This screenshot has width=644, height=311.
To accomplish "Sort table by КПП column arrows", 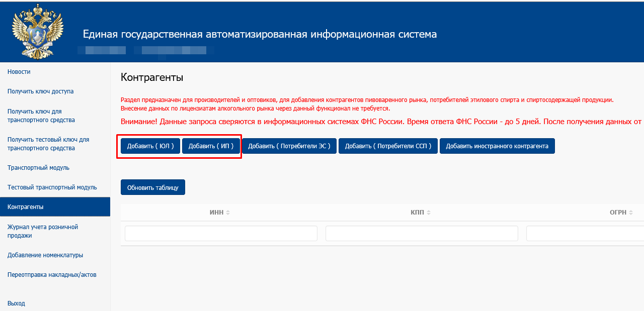I will pos(429,213).
